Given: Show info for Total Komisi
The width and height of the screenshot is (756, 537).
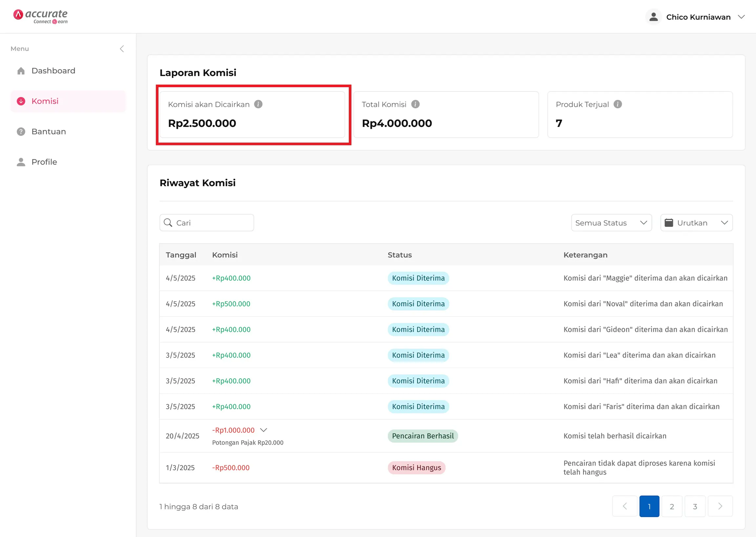Looking at the screenshot, I should 415,104.
